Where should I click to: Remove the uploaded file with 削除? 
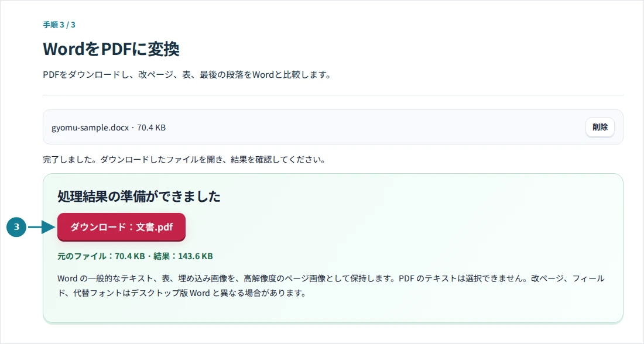[x=600, y=128]
